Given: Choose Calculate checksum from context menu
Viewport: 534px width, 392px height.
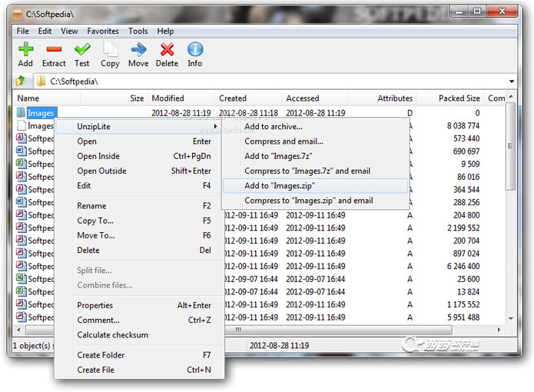Looking at the screenshot, I should click(x=113, y=335).
